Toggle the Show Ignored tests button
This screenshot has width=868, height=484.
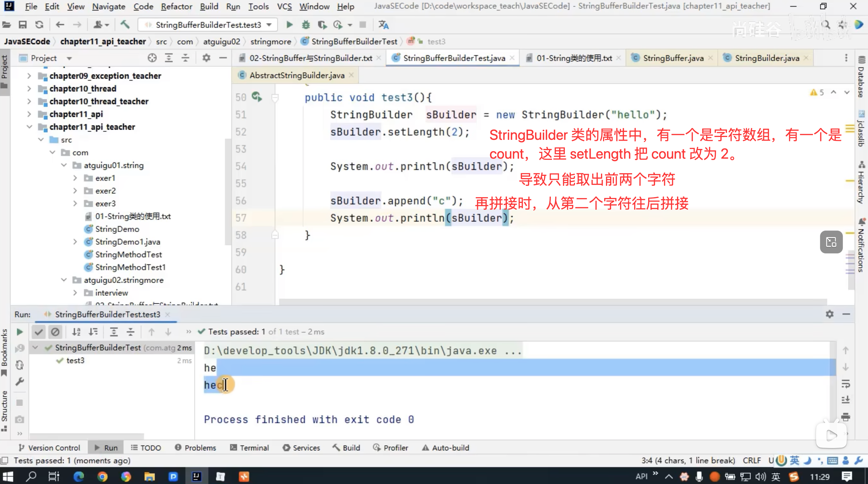click(55, 332)
